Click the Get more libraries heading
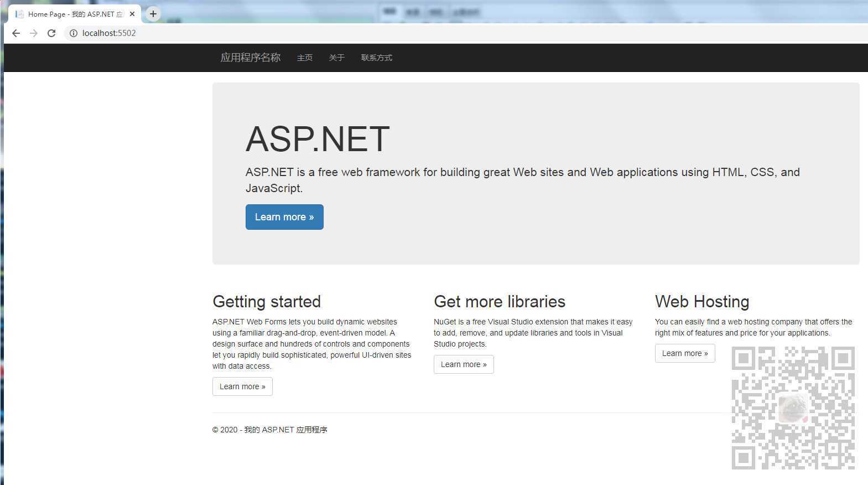868x485 pixels. coord(500,302)
